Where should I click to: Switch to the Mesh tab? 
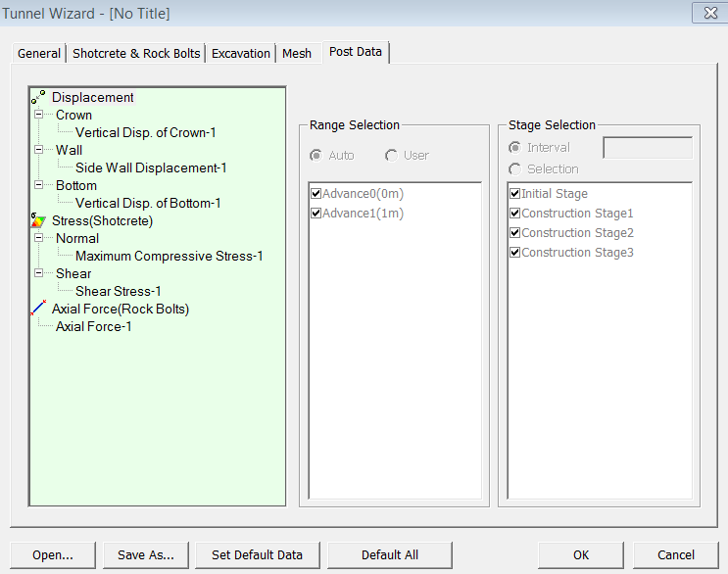click(x=297, y=53)
